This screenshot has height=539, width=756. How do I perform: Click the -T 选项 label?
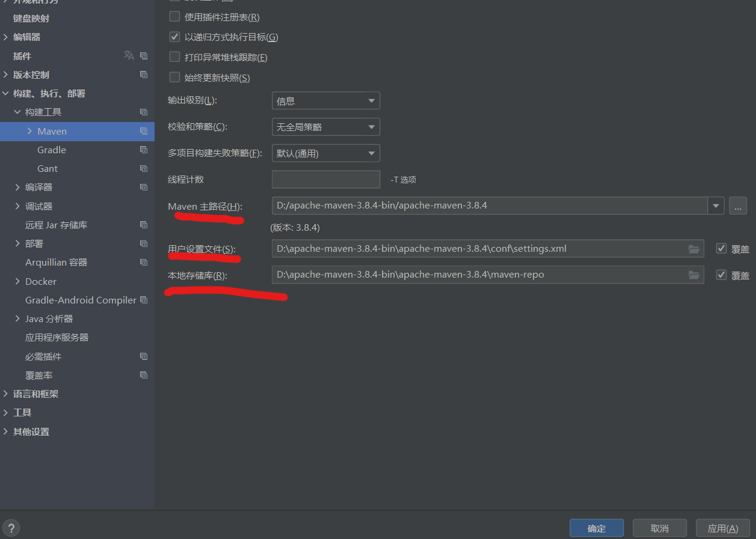coord(403,179)
